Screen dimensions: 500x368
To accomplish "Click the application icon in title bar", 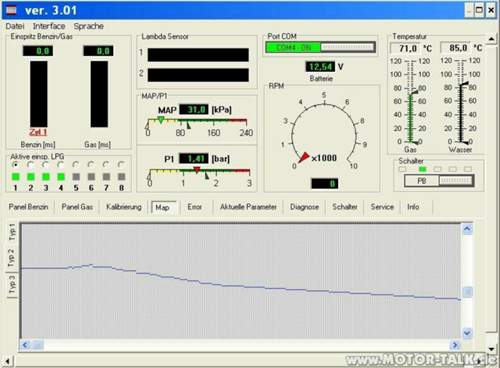I will (x=12, y=10).
